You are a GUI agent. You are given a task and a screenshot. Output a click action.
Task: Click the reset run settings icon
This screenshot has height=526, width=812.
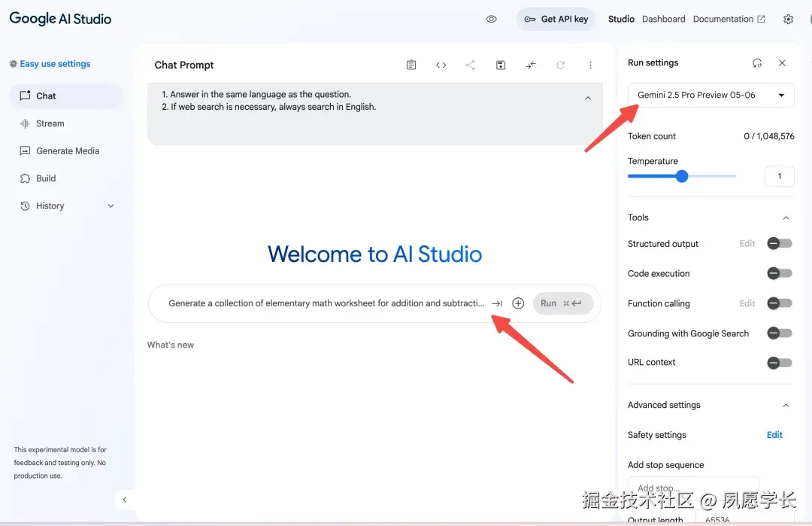757,62
